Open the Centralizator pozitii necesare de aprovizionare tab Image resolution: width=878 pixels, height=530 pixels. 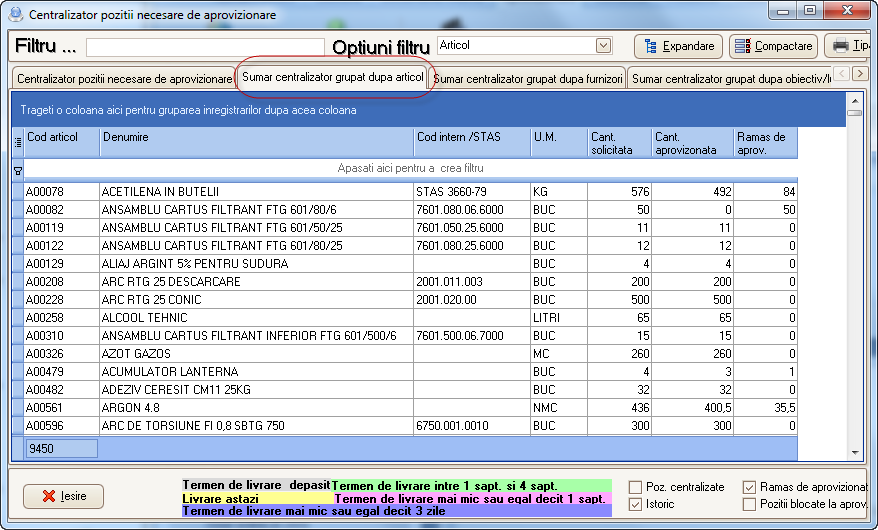123,79
